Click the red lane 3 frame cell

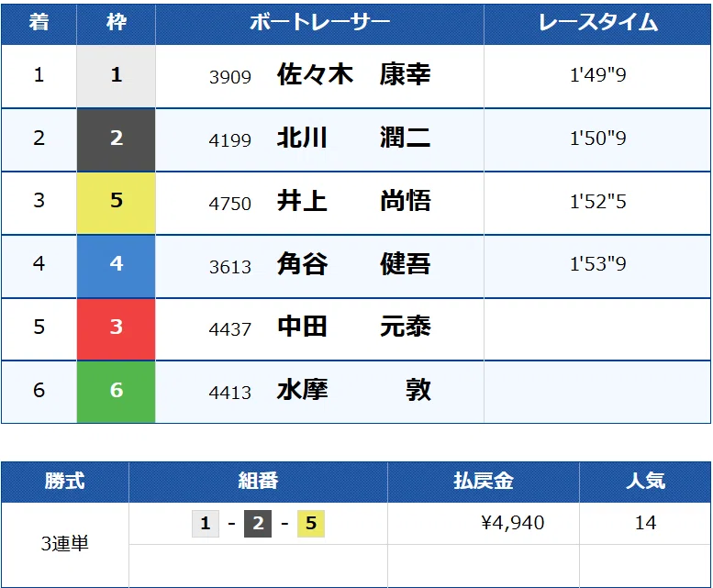pyautogui.click(x=116, y=329)
